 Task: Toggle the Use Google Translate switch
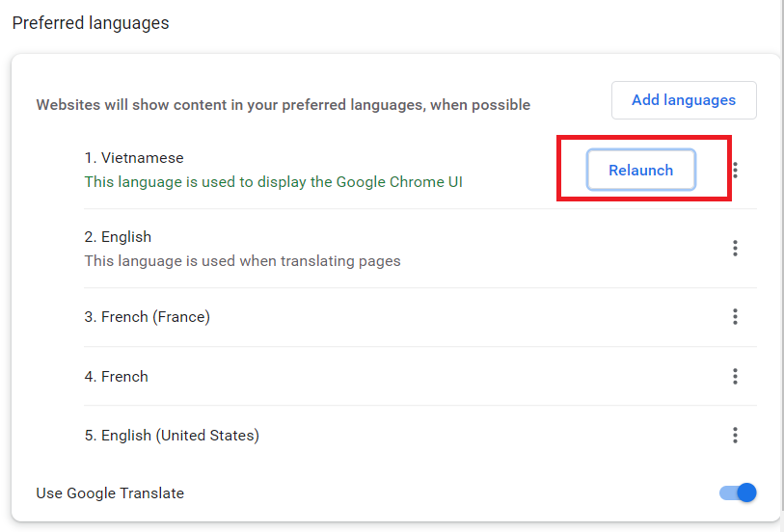[738, 492]
